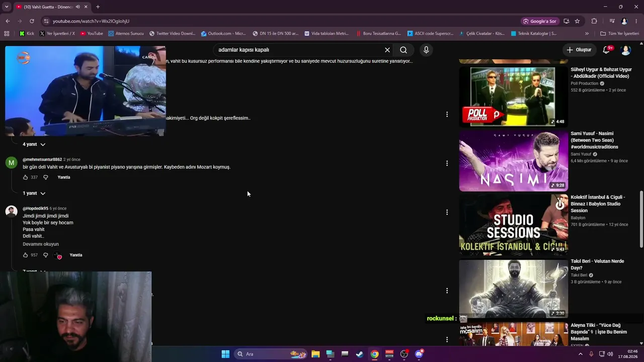This screenshot has height=362, width=644.
Task: Open the 'Aternos Sunucu' bookmark
Action: pos(125,34)
